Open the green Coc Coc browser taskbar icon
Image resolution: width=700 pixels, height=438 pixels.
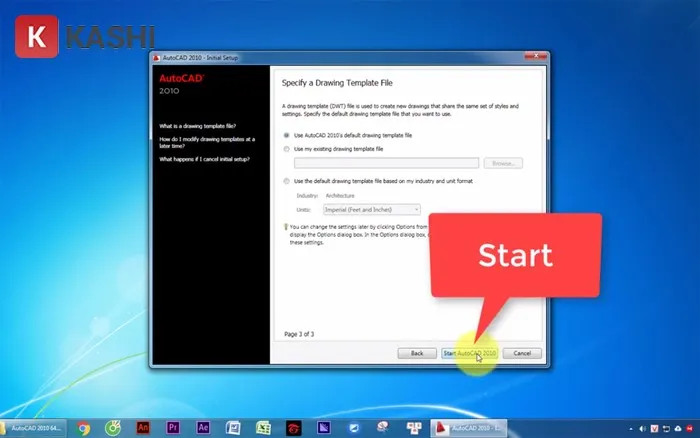[x=112, y=428]
